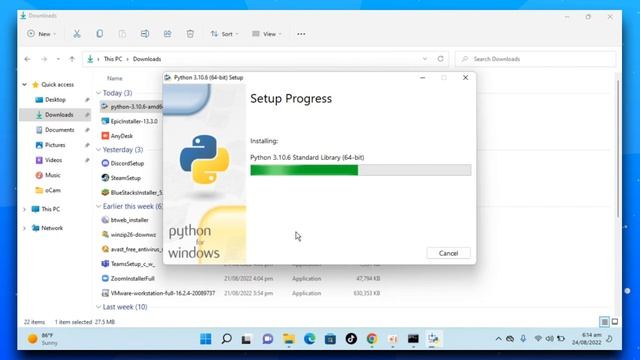
Task: Open the View dropdown in Explorer
Action: (x=267, y=34)
